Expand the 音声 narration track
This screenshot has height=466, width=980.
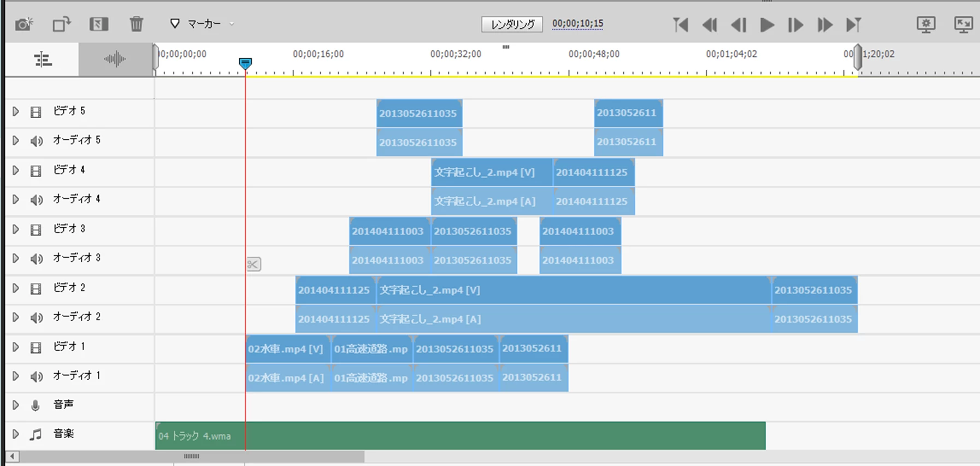[16, 405]
